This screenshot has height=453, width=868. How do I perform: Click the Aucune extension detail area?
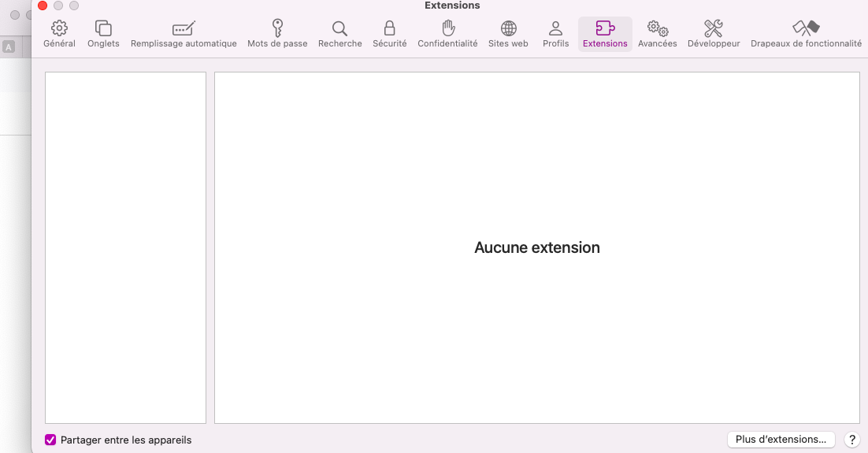pyautogui.click(x=536, y=247)
